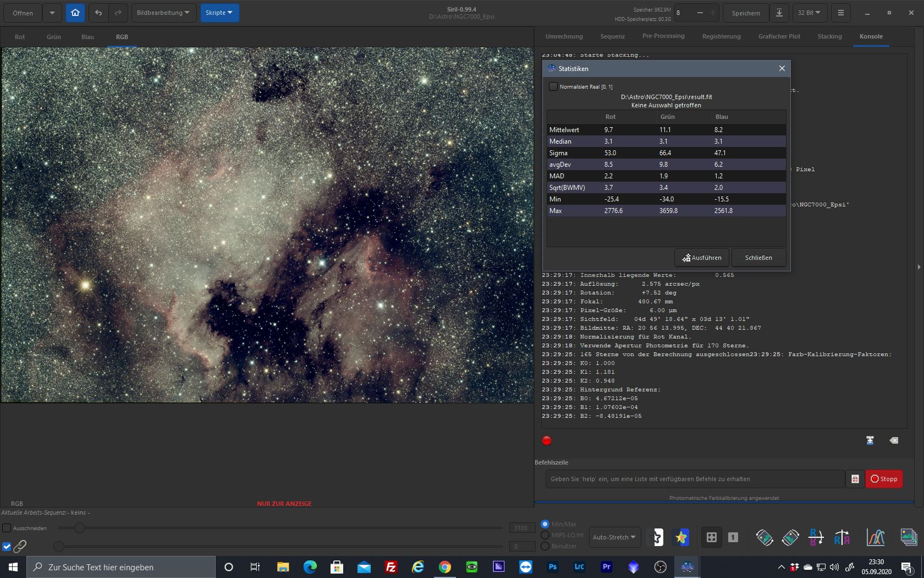924x578 pixels.
Task: Open Chrome from the taskbar
Action: click(445, 567)
